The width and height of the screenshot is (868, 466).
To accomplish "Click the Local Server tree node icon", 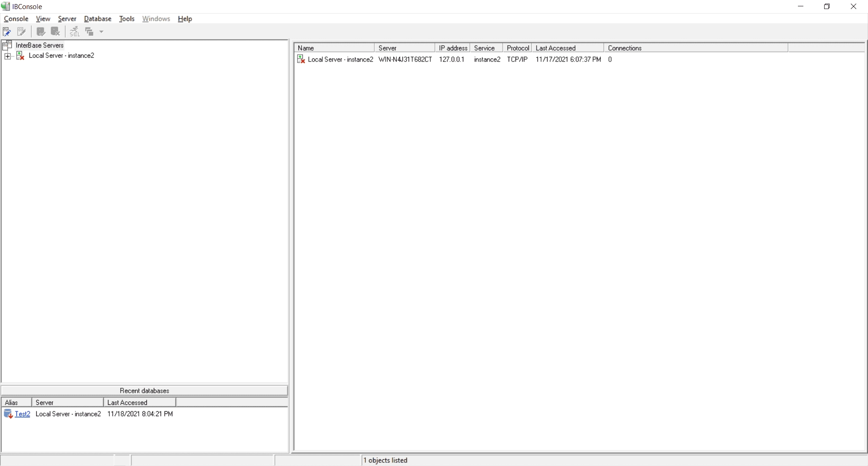I will 20,56.
